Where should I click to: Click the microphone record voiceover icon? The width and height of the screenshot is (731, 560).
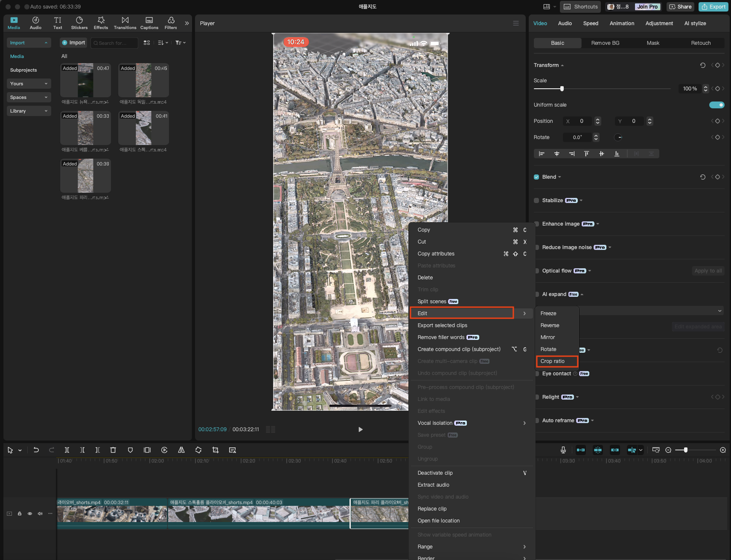(x=563, y=450)
